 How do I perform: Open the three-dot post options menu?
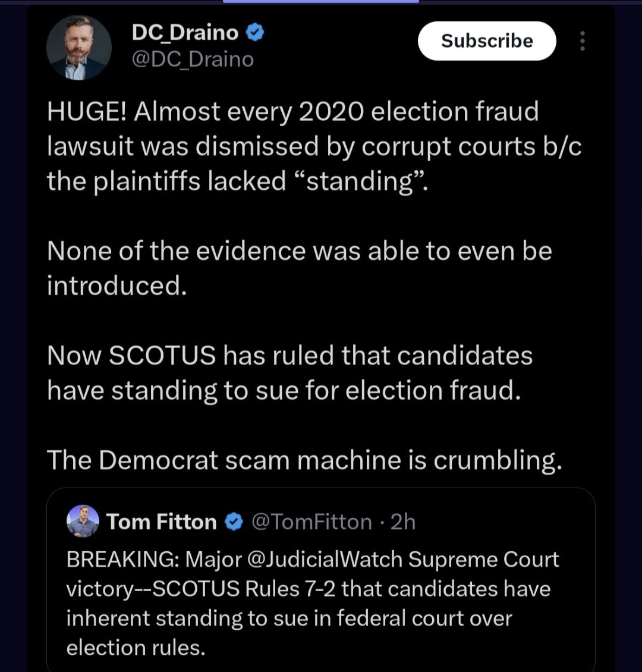[x=582, y=41]
